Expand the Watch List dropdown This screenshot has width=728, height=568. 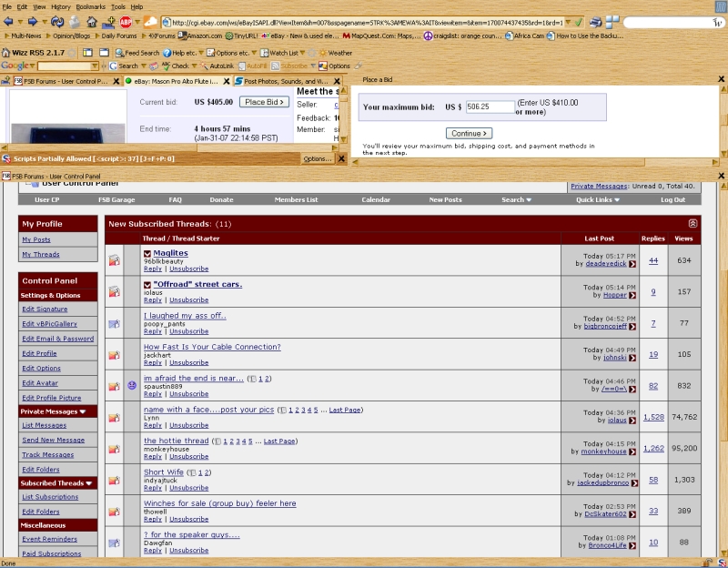click(303, 53)
